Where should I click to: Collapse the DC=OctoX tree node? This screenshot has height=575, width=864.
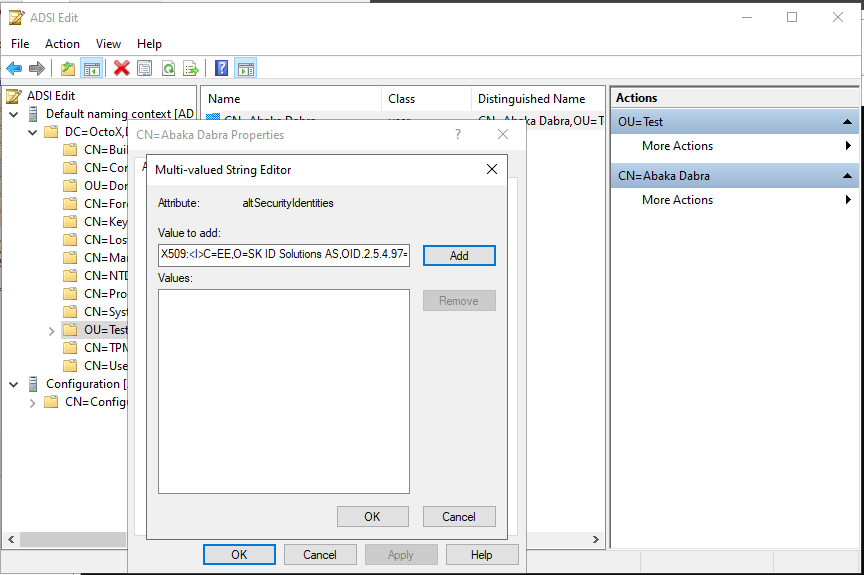point(33,132)
